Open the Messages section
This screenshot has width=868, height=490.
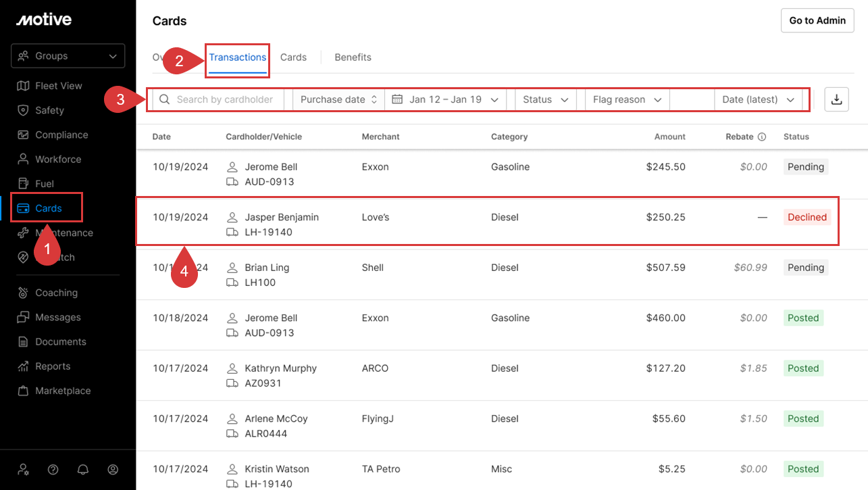[58, 317]
